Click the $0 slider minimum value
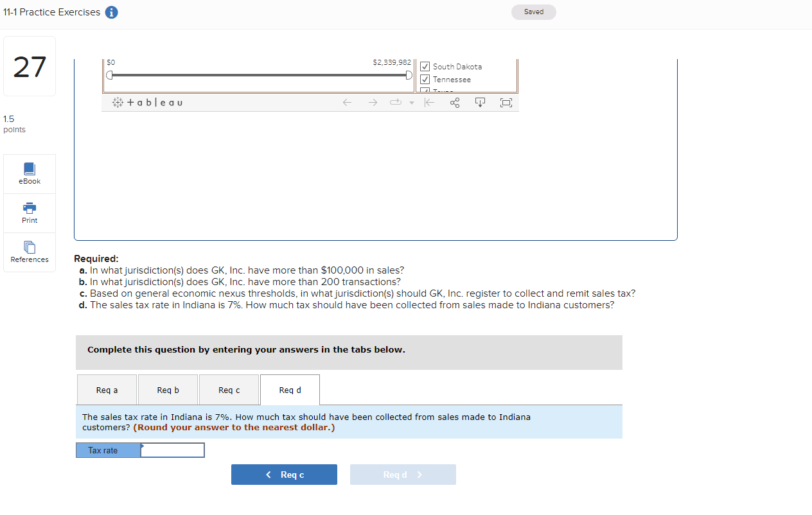812x515 pixels. (x=111, y=62)
